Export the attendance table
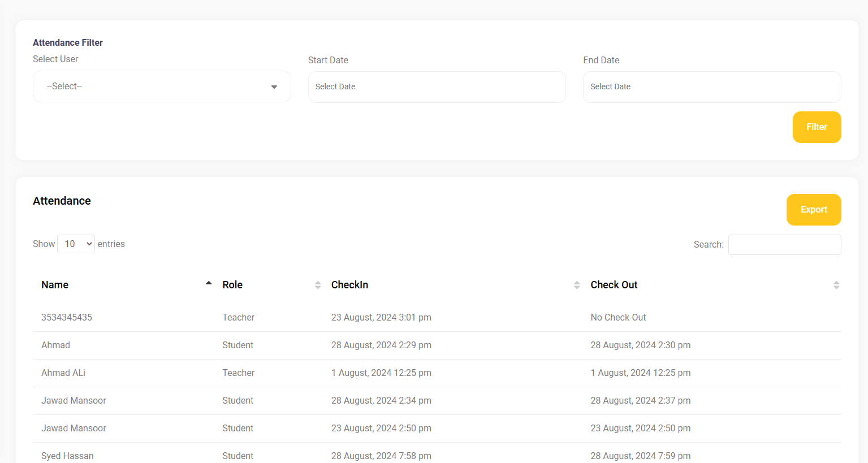 [x=813, y=210]
